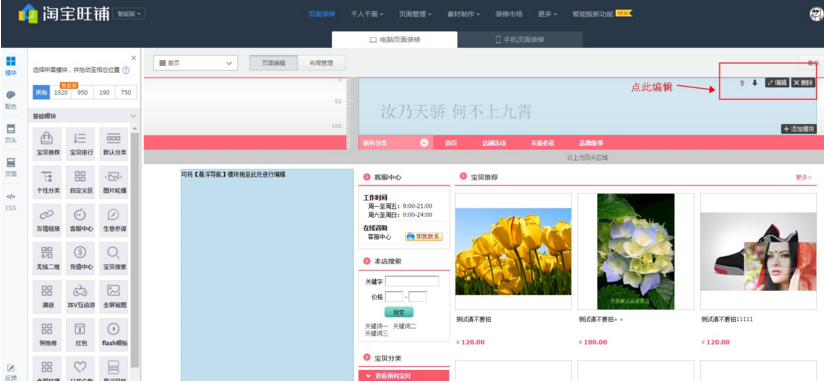Filter modules by 750 width
This screenshot has height=383, width=824.
click(126, 92)
